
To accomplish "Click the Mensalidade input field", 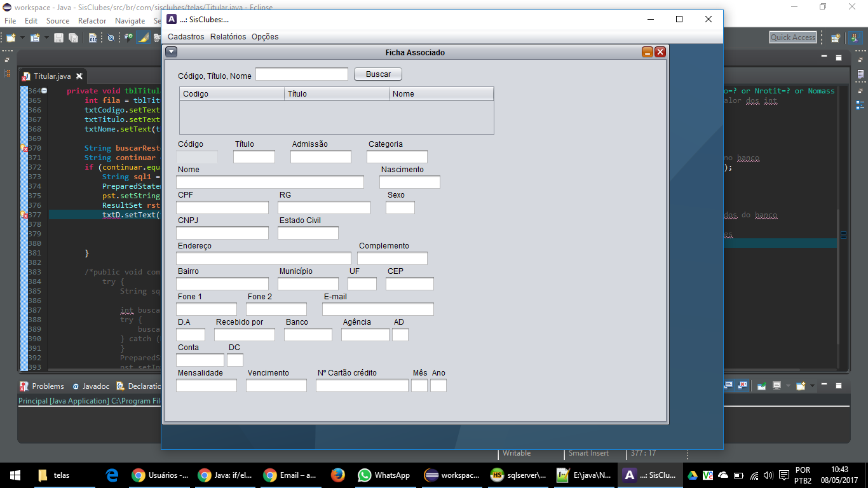I will tap(207, 386).
